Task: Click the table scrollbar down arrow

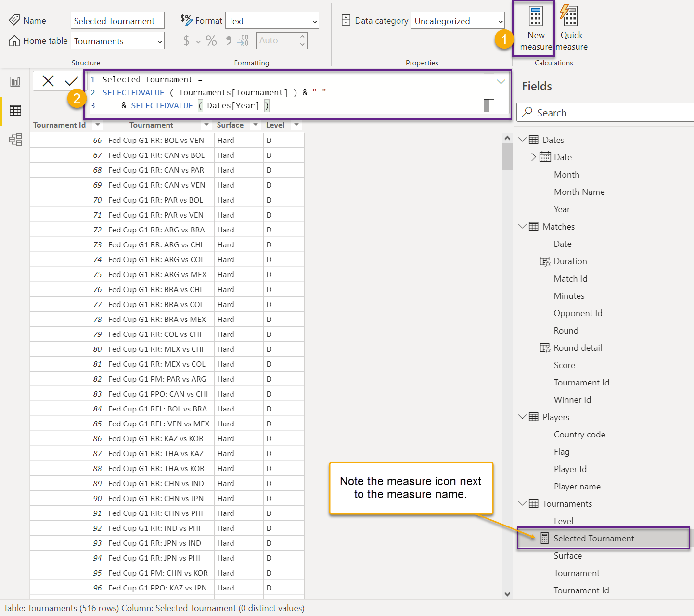Action: click(507, 594)
